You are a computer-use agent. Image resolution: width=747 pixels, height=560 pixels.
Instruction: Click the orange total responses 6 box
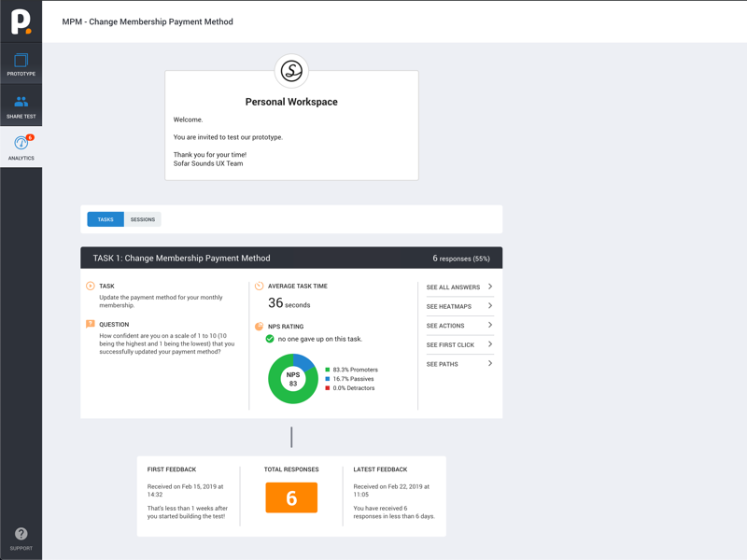(x=291, y=497)
